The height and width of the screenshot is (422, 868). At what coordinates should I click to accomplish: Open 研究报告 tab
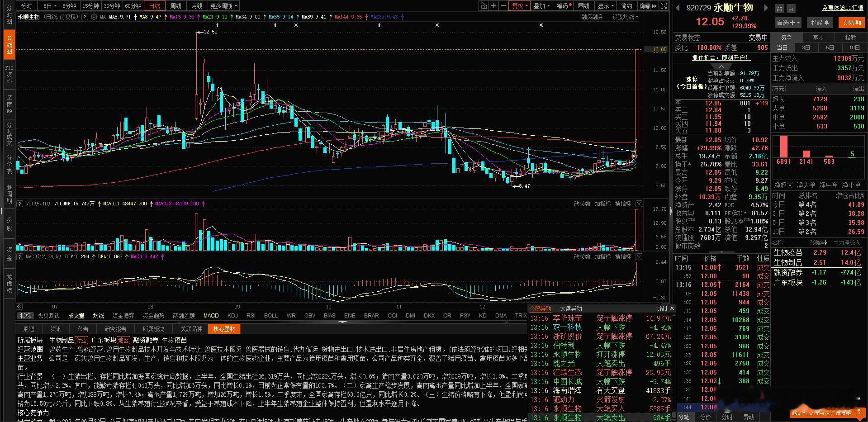pos(115,329)
